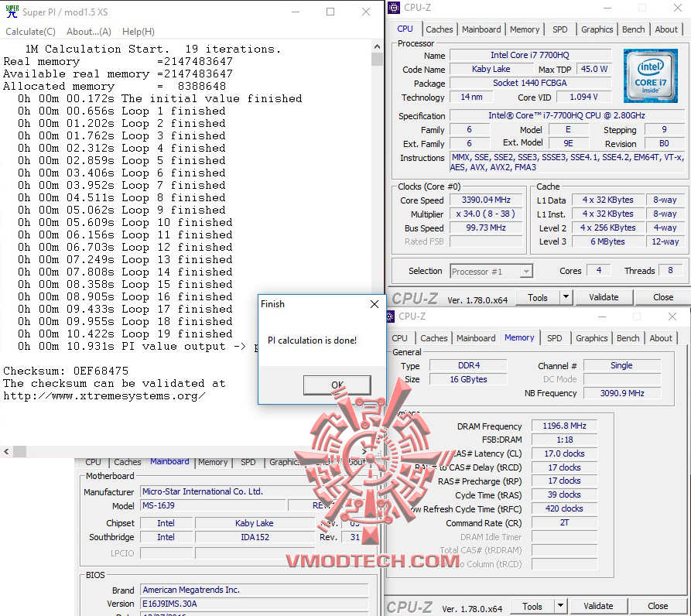Click Close button in top CPU-Z window
Image resolution: width=691 pixels, height=616 pixels.
pyautogui.click(x=663, y=297)
